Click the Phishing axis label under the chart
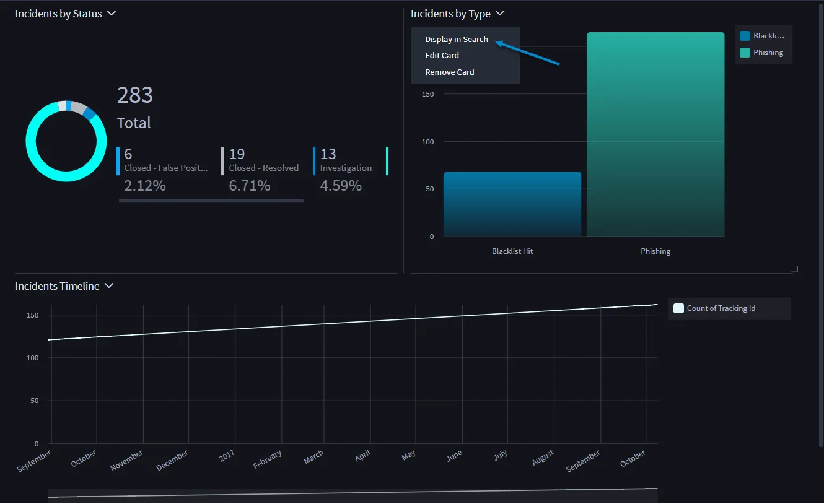This screenshot has width=824, height=504. pyautogui.click(x=655, y=251)
